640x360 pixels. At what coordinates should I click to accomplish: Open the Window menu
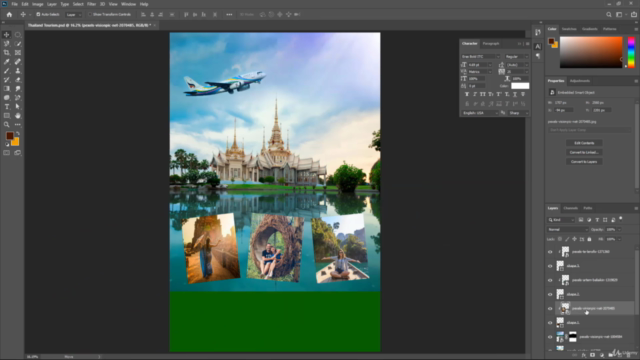coord(128,4)
